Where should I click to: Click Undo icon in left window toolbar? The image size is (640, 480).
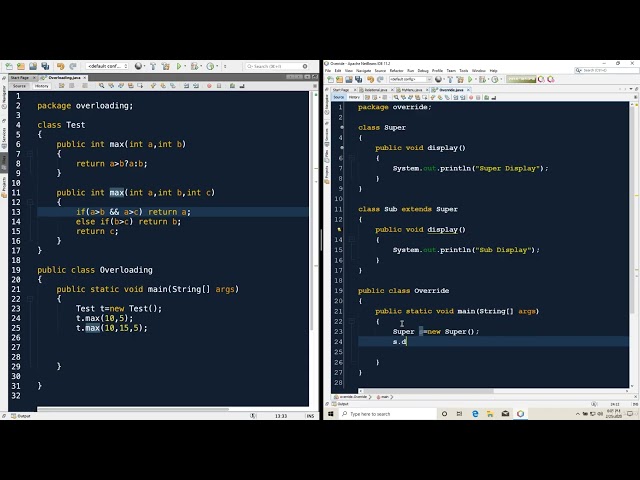click(x=61, y=66)
